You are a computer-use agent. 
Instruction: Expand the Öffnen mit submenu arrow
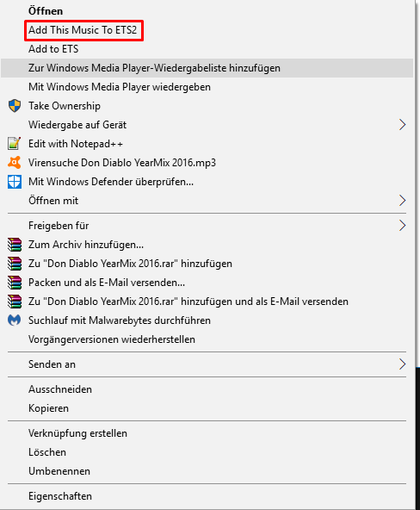tap(402, 201)
